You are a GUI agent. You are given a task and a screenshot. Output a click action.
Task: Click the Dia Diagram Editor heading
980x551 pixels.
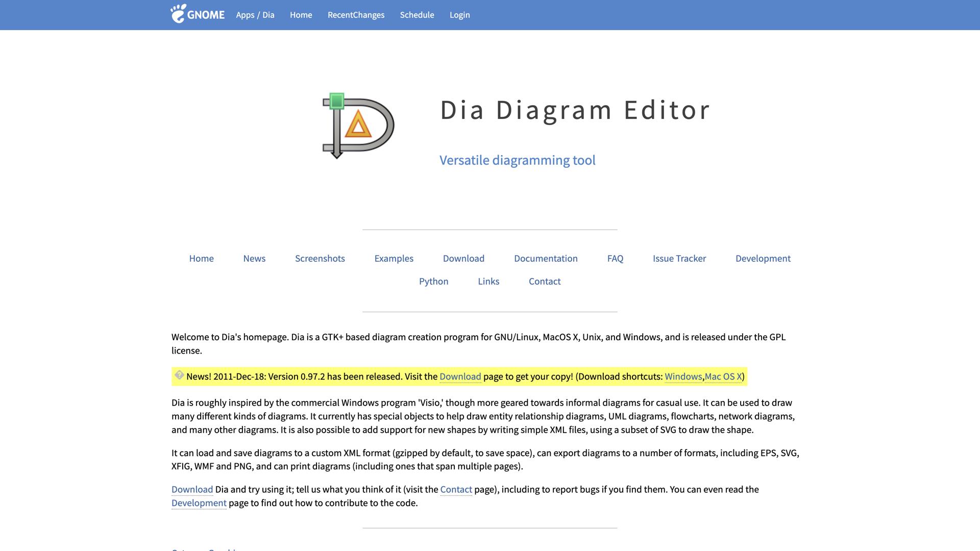point(575,110)
